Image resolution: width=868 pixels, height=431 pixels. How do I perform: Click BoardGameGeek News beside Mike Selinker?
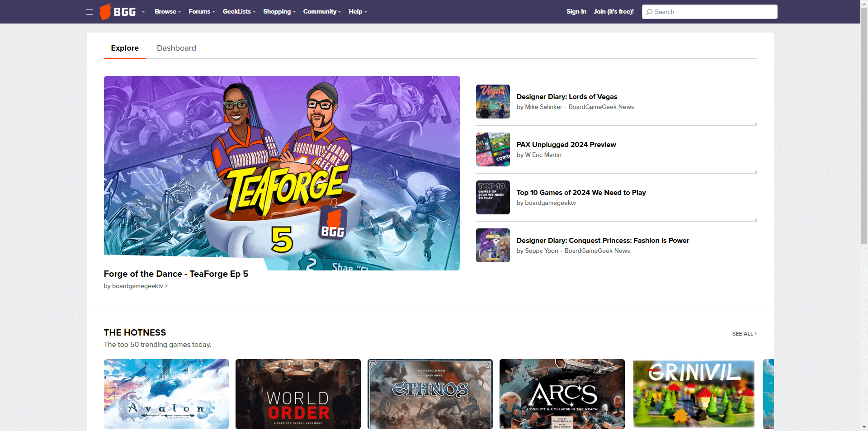pos(601,107)
